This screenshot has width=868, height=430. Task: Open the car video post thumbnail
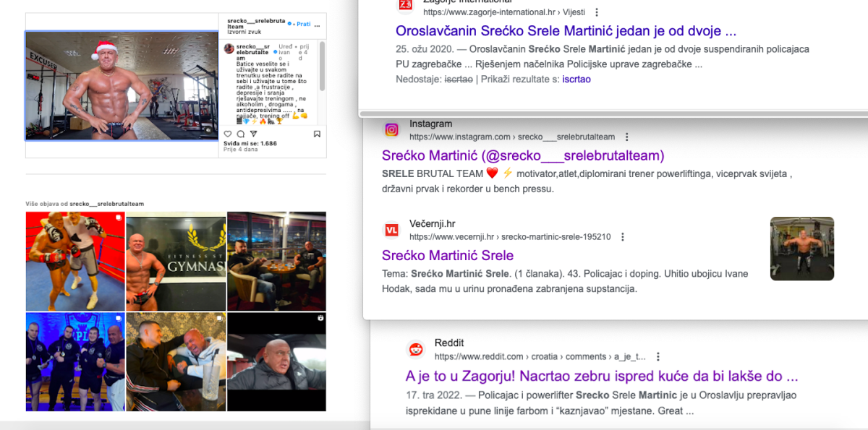tap(276, 361)
